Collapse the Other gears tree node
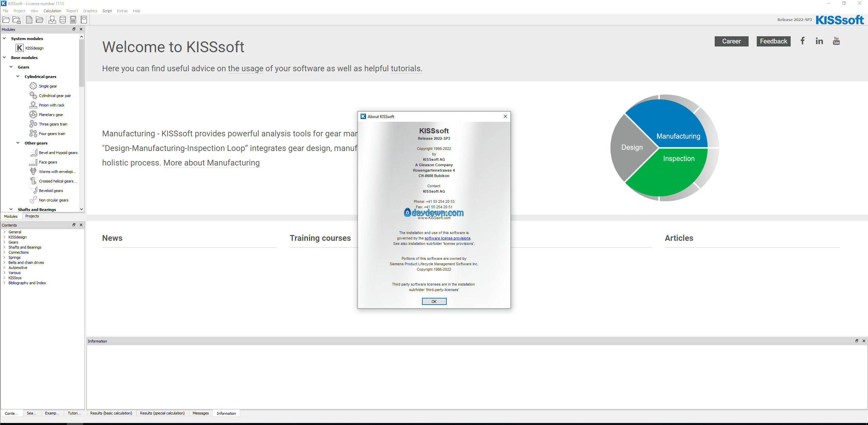Screen dimensions: 868x425 (x=18, y=143)
